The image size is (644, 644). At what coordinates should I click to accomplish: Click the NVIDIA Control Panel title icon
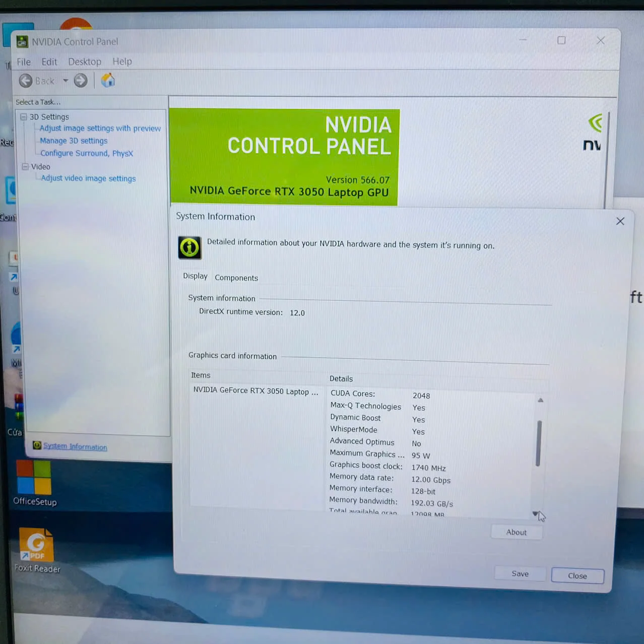click(22, 41)
